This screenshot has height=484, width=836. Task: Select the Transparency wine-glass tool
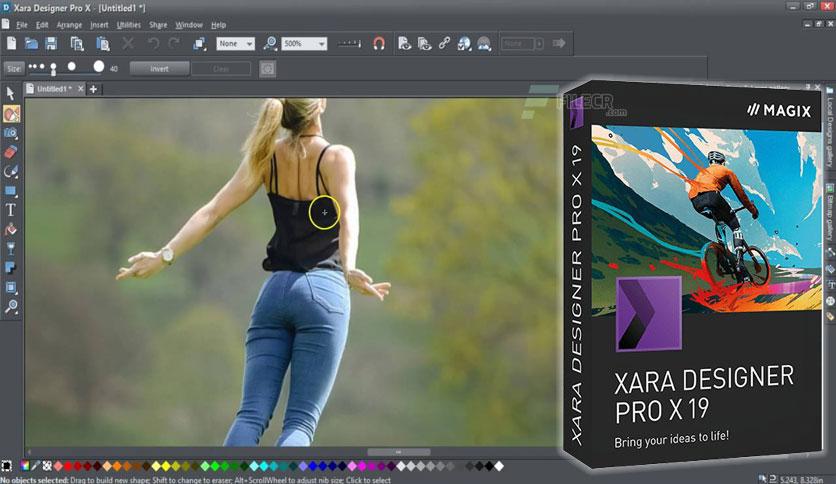click(11, 248)
